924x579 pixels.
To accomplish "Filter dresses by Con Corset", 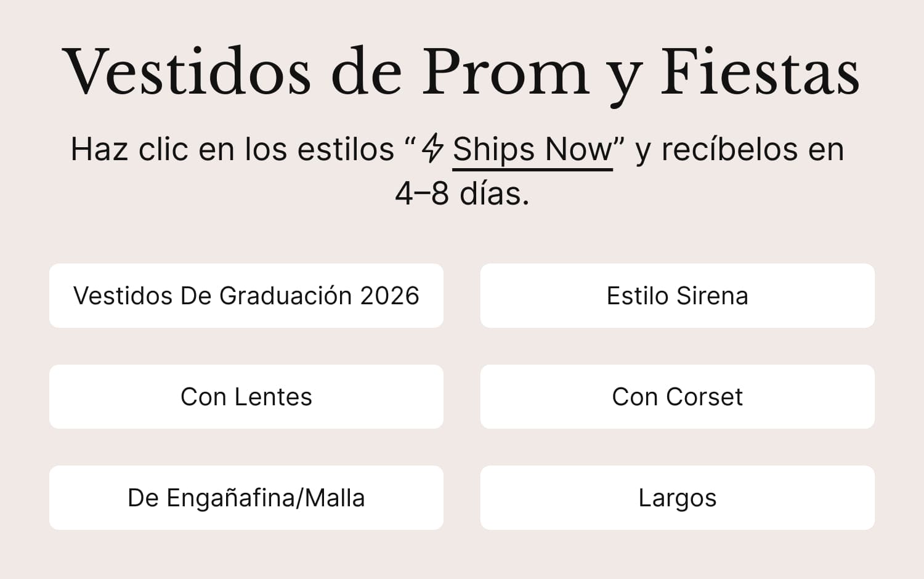I will pyautogui.click(x=677, y=397).
